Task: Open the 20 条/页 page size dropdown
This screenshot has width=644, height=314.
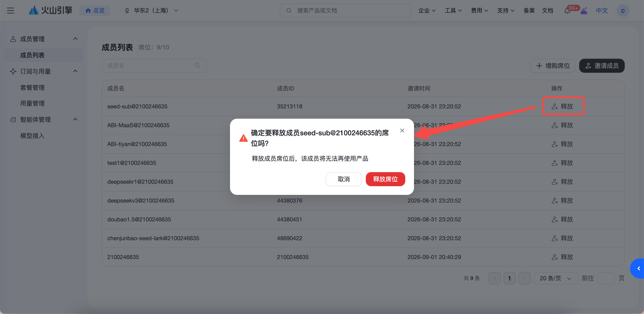Action: [x=556, y=278]
